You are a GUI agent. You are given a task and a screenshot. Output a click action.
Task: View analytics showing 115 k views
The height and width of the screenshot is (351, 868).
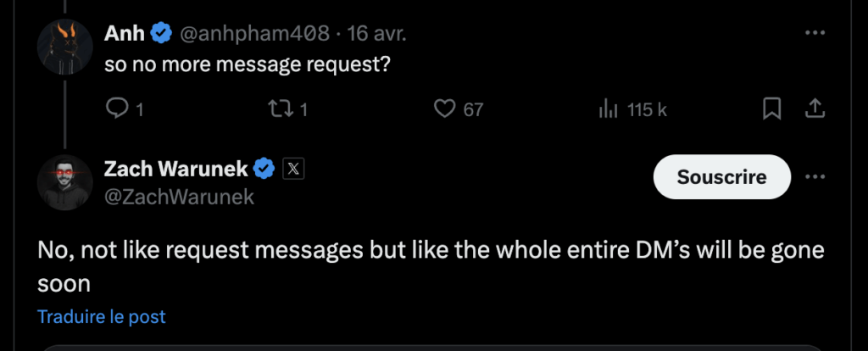609,109
